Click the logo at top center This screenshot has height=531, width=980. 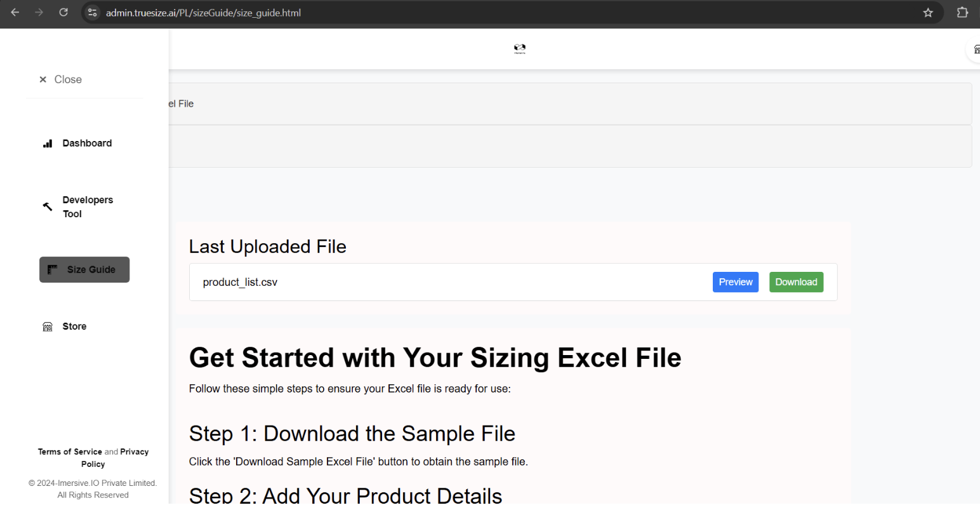coord(520,49)
